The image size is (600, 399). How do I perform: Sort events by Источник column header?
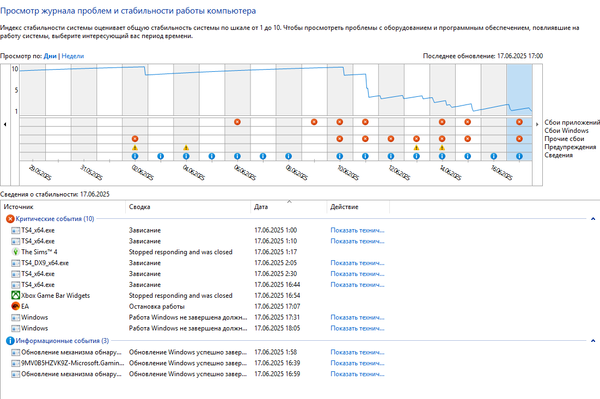63,207
